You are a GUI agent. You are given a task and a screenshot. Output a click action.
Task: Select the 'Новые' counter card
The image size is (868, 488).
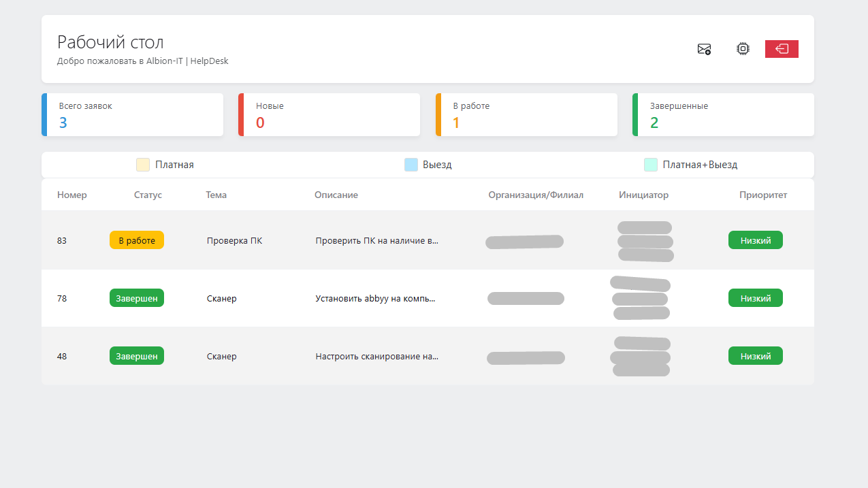(x=329, y=115)
